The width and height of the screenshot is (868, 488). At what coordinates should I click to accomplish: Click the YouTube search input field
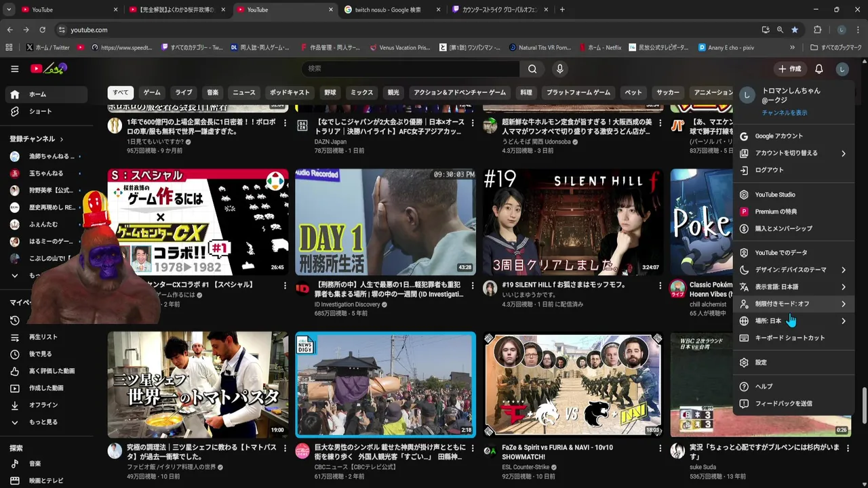411,68
